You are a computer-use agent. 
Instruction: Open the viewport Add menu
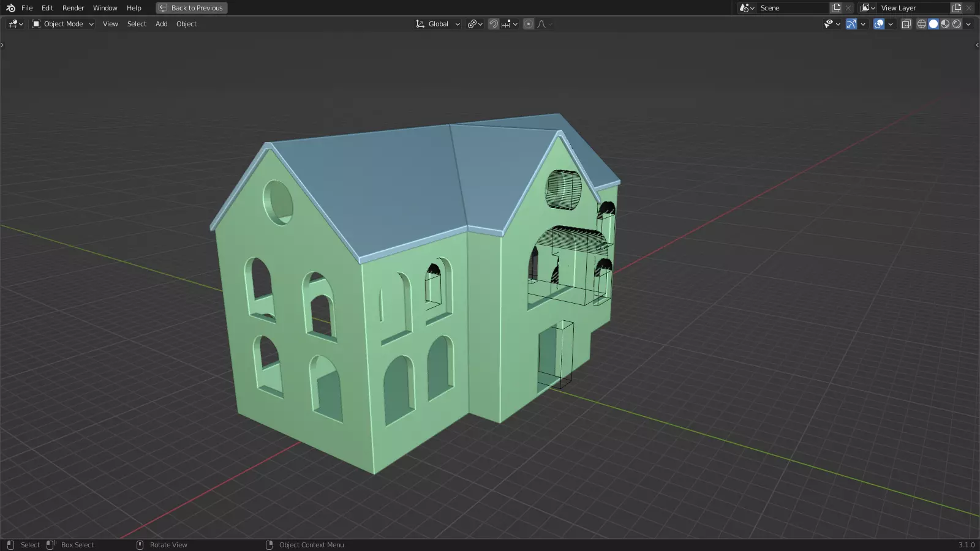[x=161, y=24]
